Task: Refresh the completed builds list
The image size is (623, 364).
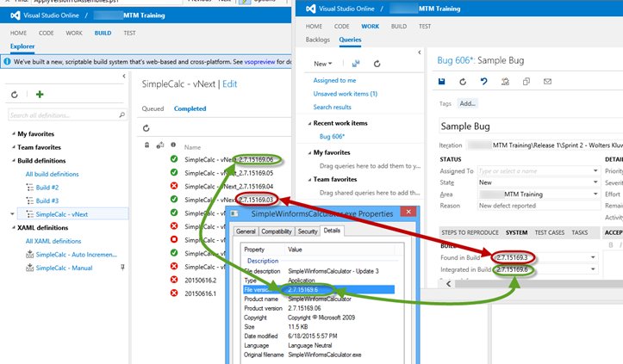Action: (x=146, y=128)
